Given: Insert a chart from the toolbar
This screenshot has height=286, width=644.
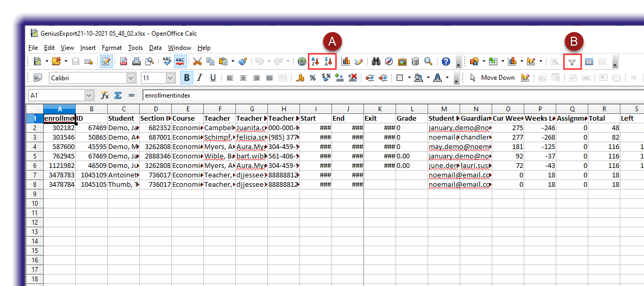Looking at the screenshot, I should [x=346, y=61].
